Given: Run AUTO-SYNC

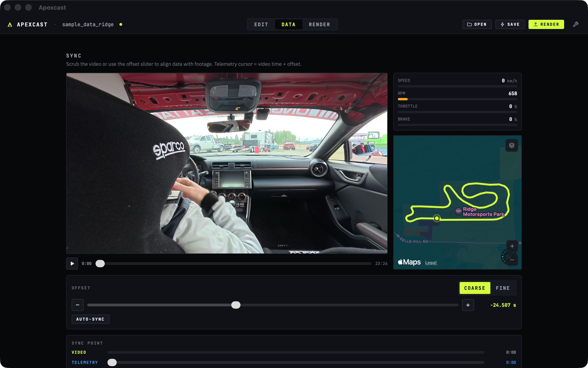Looking at the screenshot, I should pyautogui.click(x=90, y=319).
